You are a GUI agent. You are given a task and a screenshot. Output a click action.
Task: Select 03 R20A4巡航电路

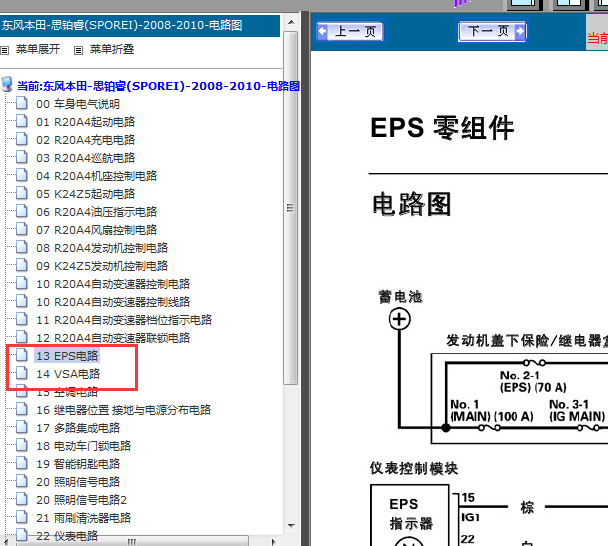86,158
